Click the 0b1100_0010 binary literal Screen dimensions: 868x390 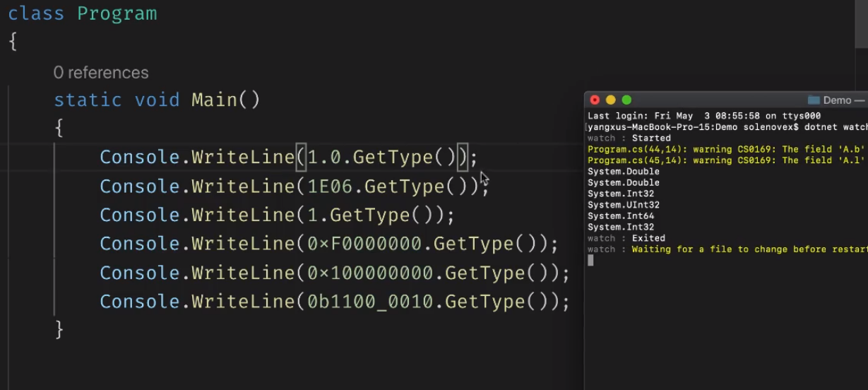(x=370, y=302)
